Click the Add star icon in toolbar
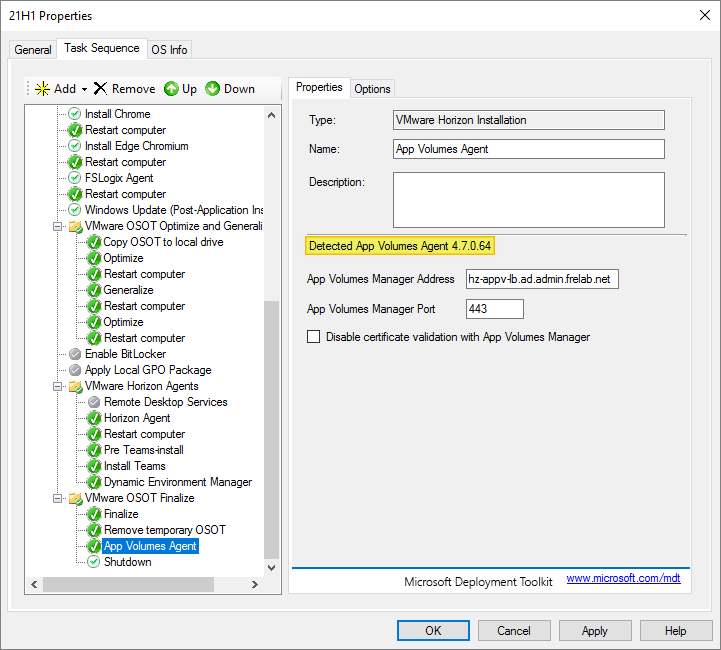Screen dimensions: 721x650 click(42, 89)
